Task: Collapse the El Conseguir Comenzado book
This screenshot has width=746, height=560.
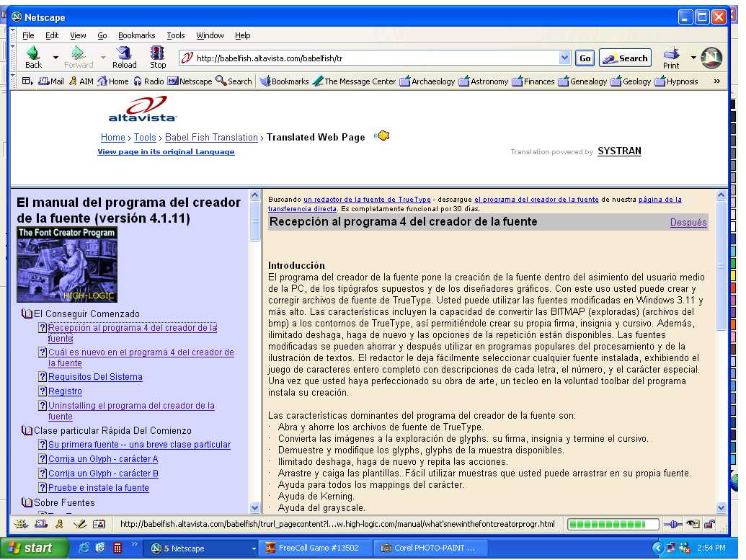Action: [x=27, y=314]
